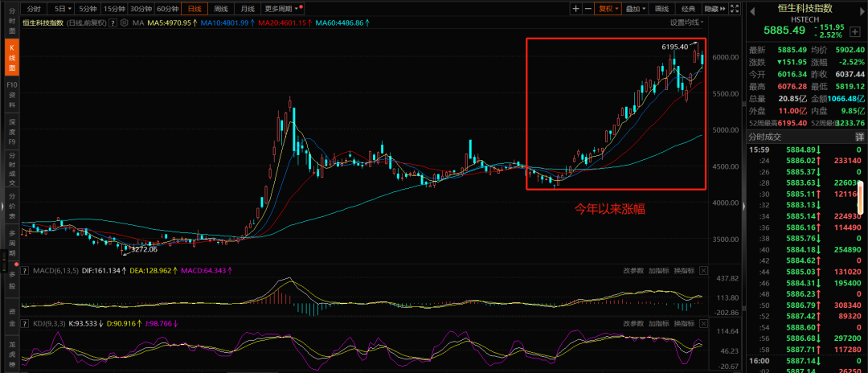Open the F10 资料 sidebar tab
Viewport: 868px width, 373px height.
[x=11, y=89]
